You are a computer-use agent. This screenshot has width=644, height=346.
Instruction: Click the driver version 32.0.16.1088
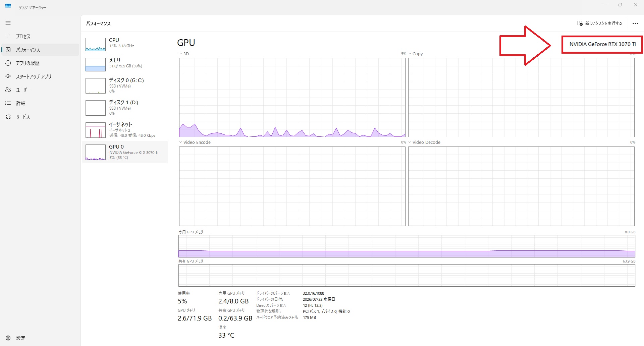point(313,293)
